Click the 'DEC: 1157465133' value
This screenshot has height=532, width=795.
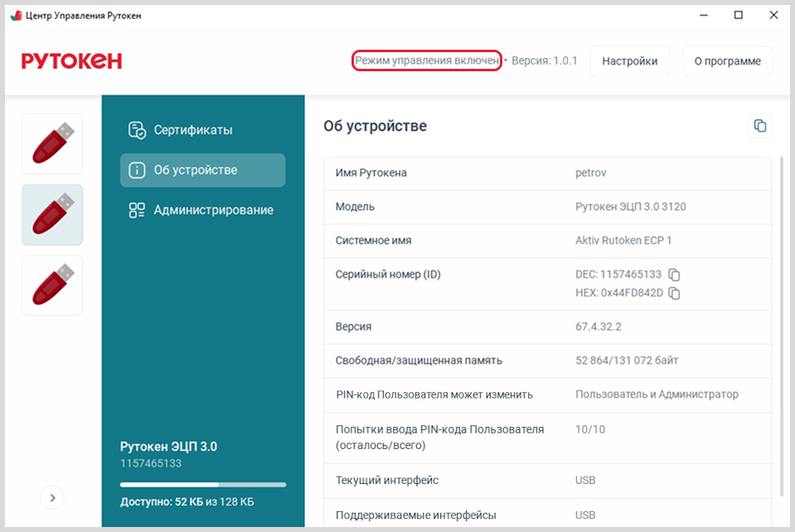[x=618, y=274]
